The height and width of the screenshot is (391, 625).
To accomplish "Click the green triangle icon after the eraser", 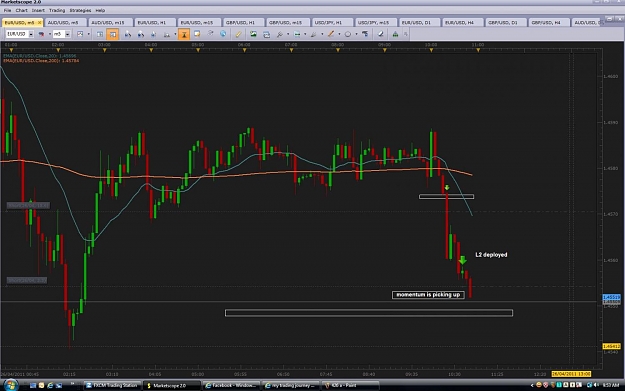I will pyautogui.click(x=395, y=34).
